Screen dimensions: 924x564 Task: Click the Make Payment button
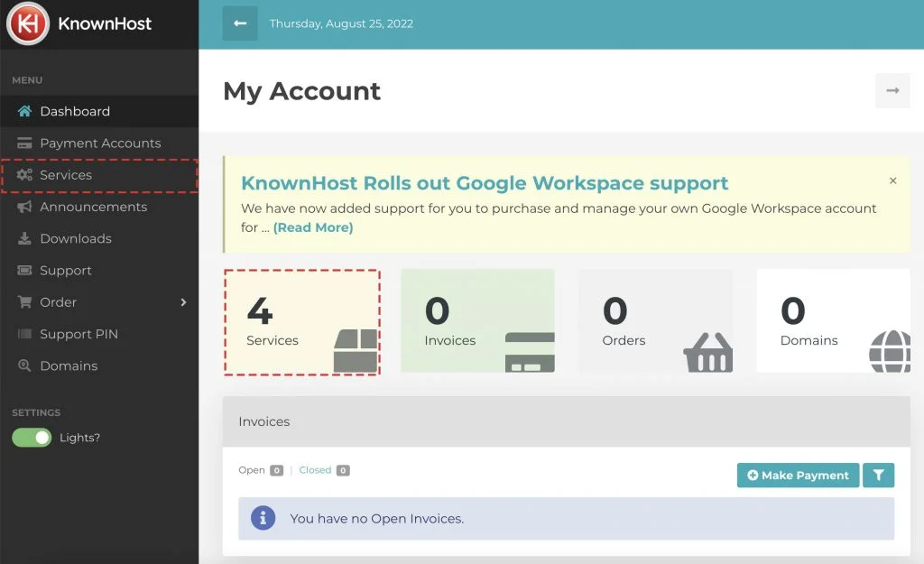(798, 475)
